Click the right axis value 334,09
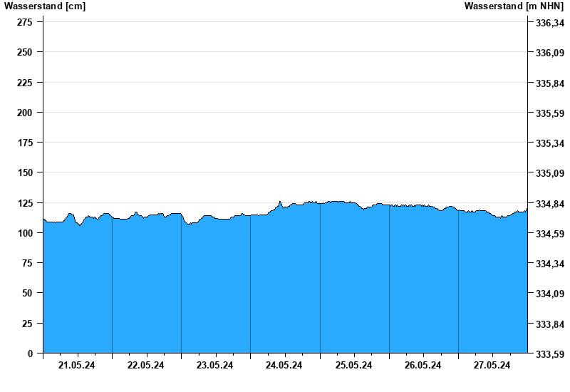This screenshot has width=570, height=392. point(550,294)
